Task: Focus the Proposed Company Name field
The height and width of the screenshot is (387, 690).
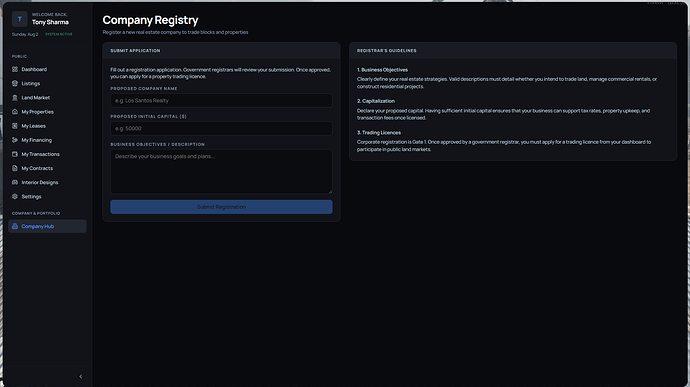Action: point(221,100)
